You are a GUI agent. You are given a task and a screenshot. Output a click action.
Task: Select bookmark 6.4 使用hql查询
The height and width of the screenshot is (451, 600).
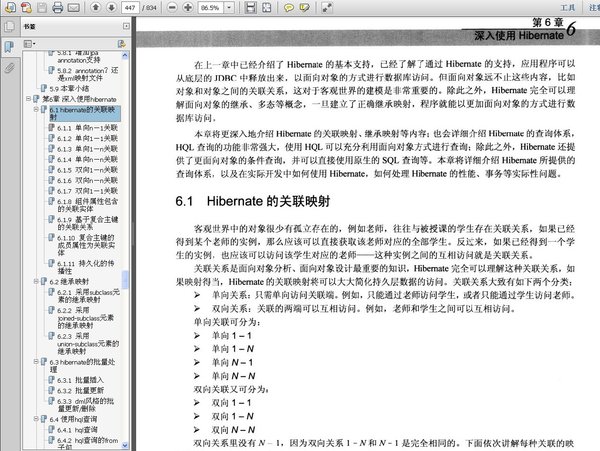73,419
